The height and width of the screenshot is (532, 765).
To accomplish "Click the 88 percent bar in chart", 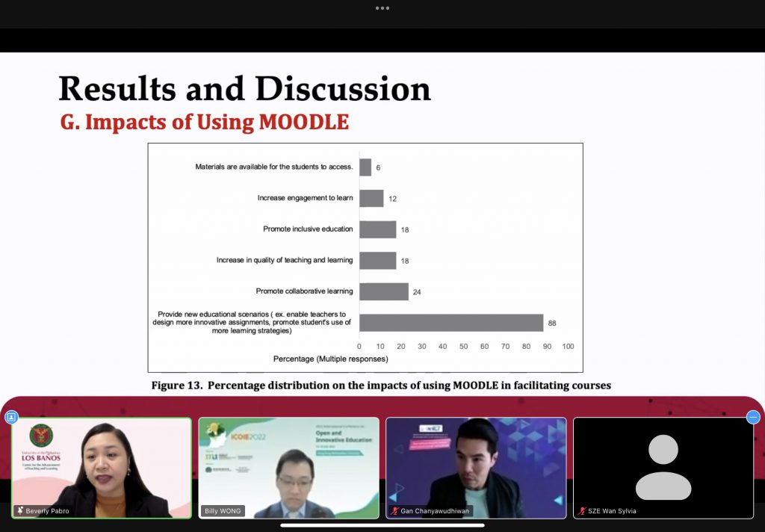I will pyautogui.click(x=451, y=323).
